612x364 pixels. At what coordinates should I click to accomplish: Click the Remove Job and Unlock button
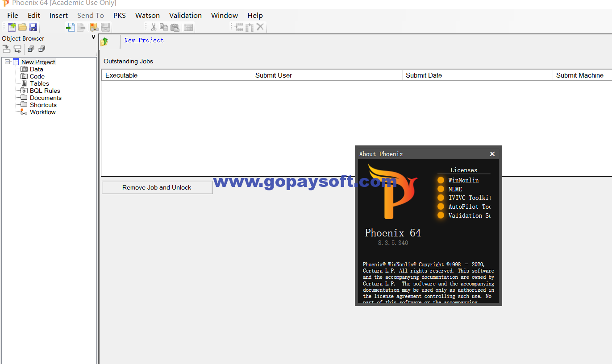157,187
